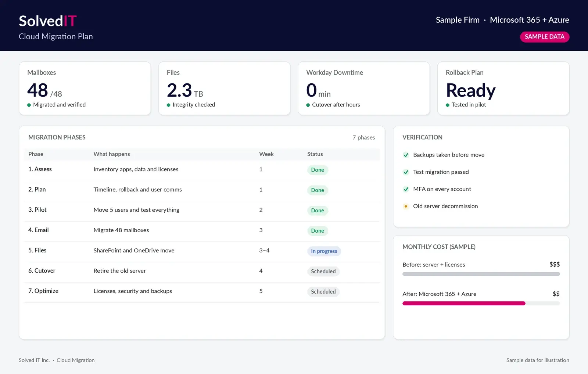
Task: Select the 4. Email phase row
Action: click(x=202, y=231)
